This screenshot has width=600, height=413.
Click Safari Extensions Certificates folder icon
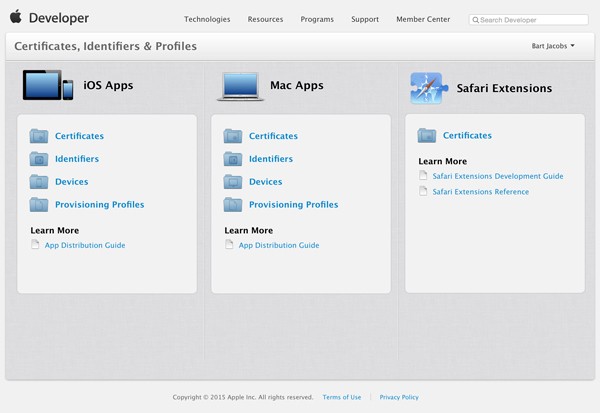tap(427, 135)
